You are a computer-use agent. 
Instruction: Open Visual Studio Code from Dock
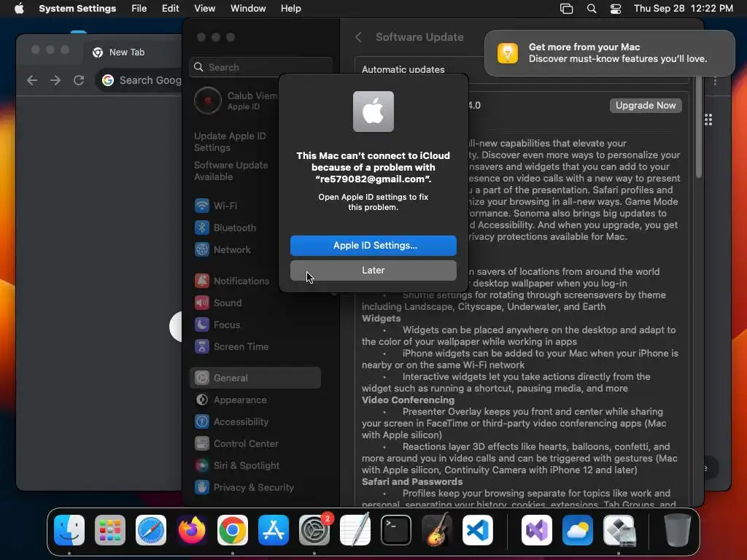(478, 530)
